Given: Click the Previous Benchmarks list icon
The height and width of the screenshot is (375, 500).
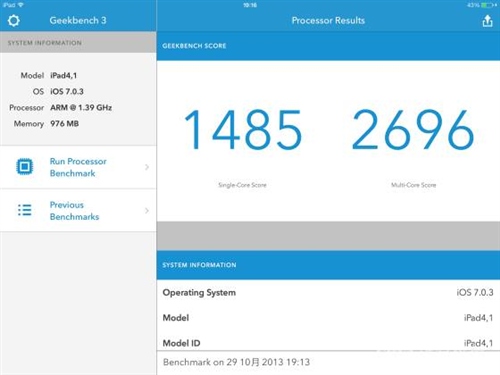Looking at the screenshot, I should tap(25, 210).
